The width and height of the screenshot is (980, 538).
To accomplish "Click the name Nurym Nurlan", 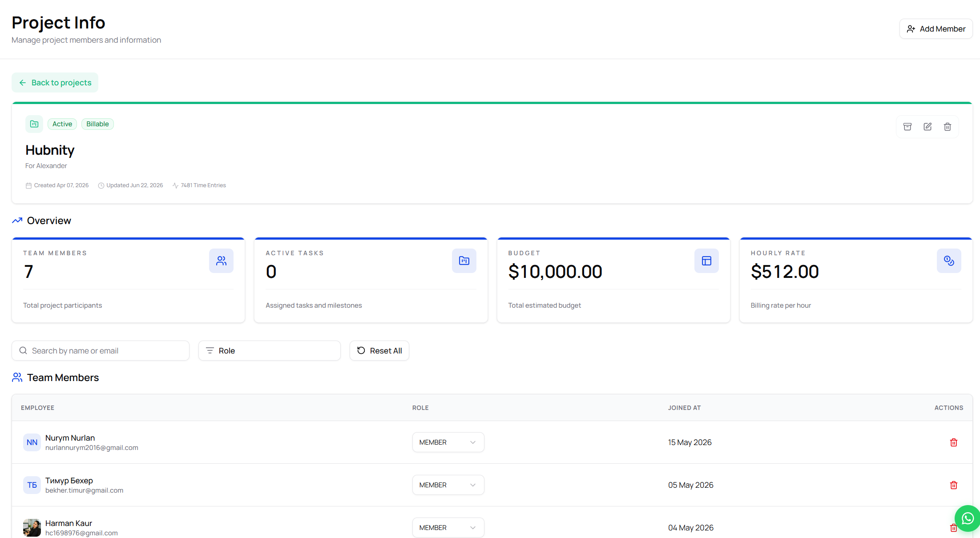I will coord(70,438).
